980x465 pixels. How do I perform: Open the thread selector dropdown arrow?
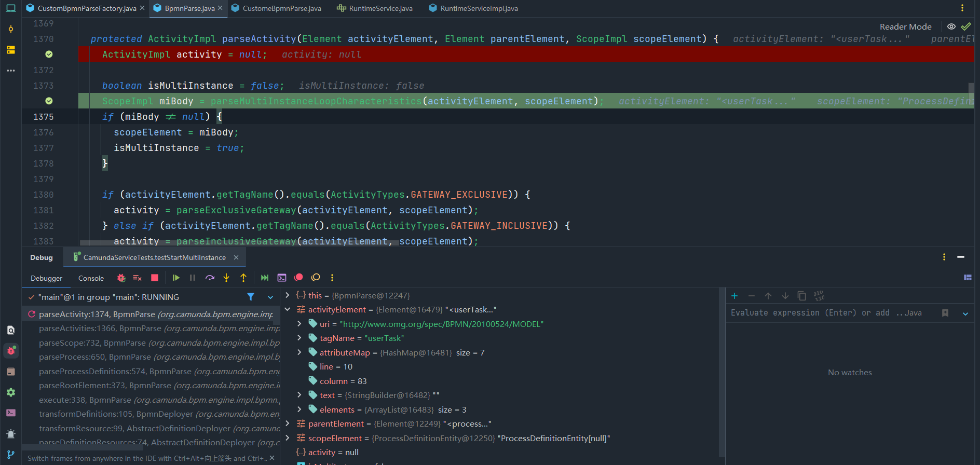click(x=270, y=297)
